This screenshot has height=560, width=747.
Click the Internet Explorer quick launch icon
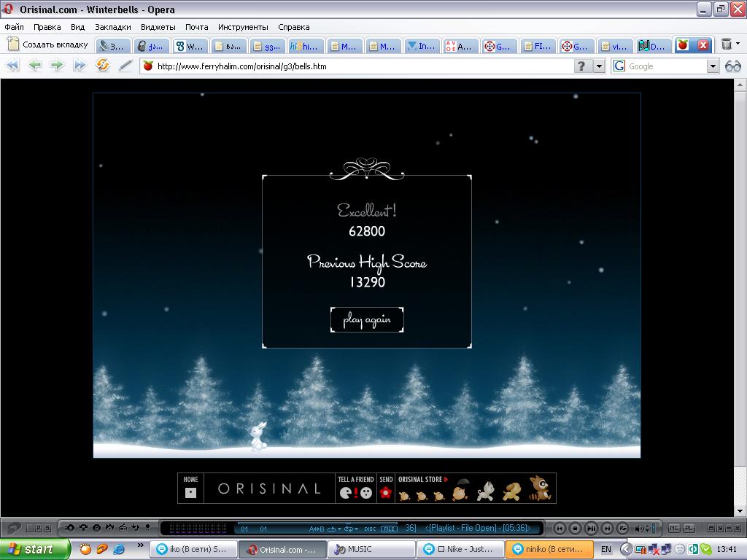118,549
